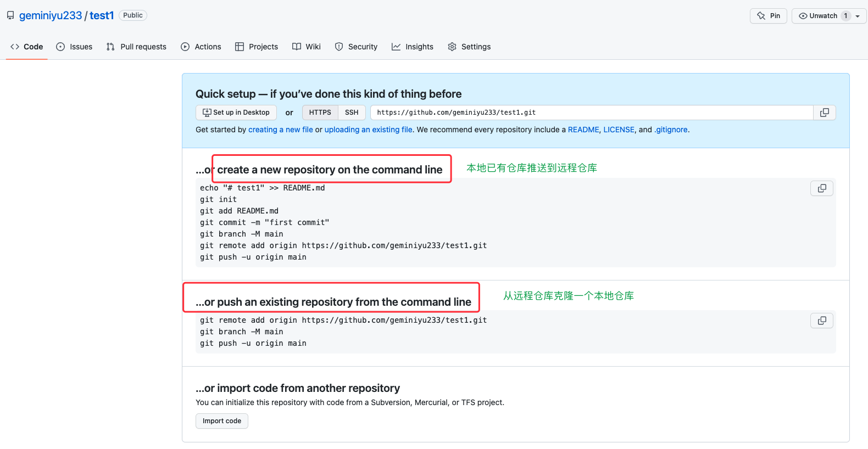Click the Pin repository button
The height and width of the screenshot is (449, 868).
768,16
